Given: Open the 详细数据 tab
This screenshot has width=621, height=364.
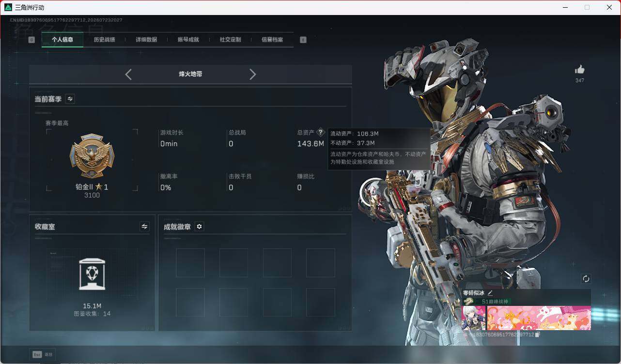Looking at the screenshot, I should tap(146, 40).
